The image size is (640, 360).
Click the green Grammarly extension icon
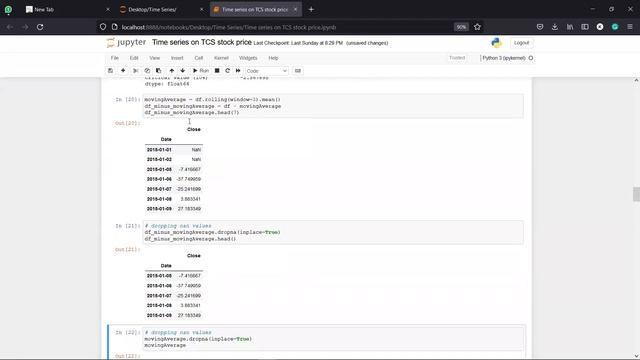tap(615, 27)
